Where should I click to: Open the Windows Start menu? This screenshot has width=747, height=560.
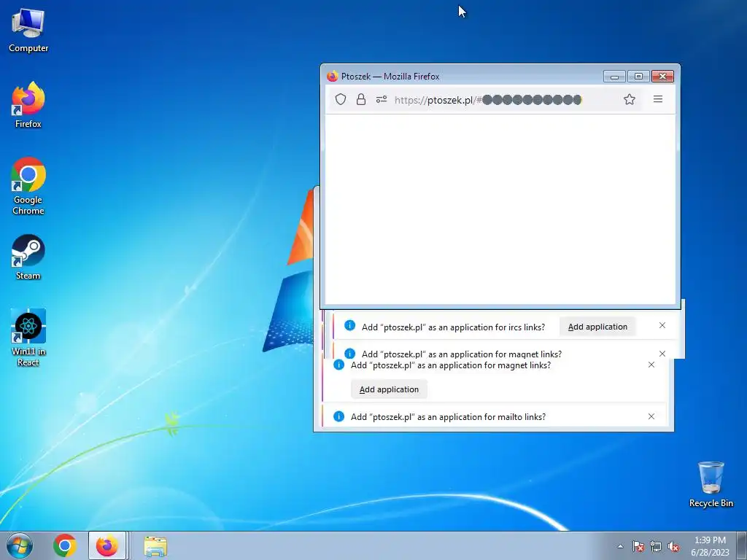coord(20,545)
